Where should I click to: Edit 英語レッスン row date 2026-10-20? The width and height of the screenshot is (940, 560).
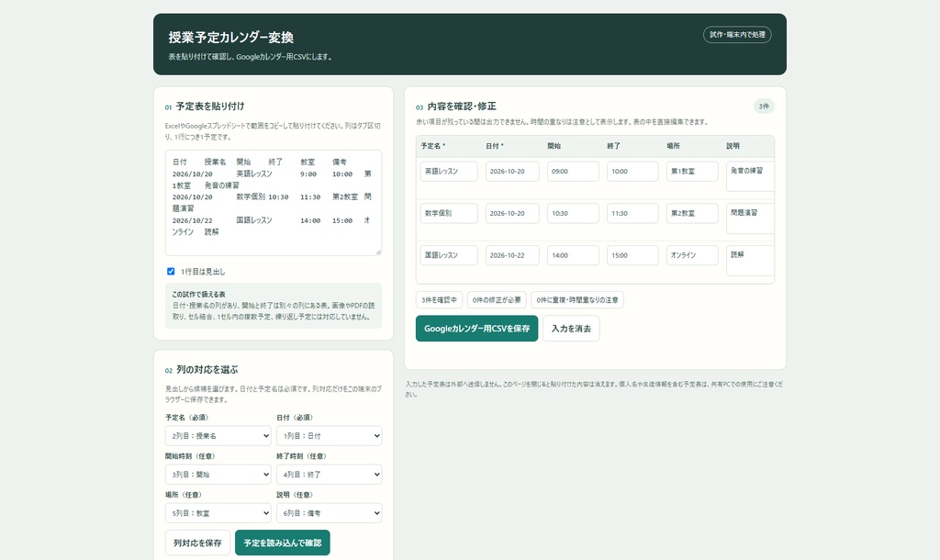point(512,172)
